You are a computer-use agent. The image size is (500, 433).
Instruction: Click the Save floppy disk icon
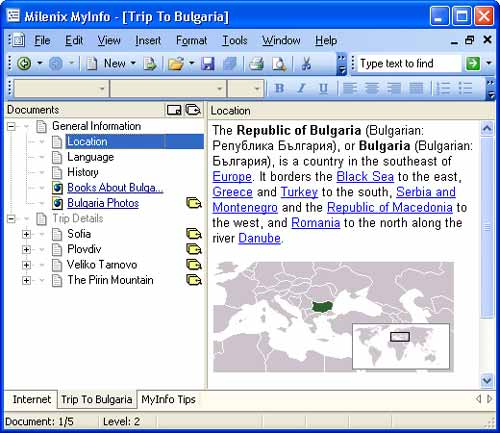(x=208, y=63)
